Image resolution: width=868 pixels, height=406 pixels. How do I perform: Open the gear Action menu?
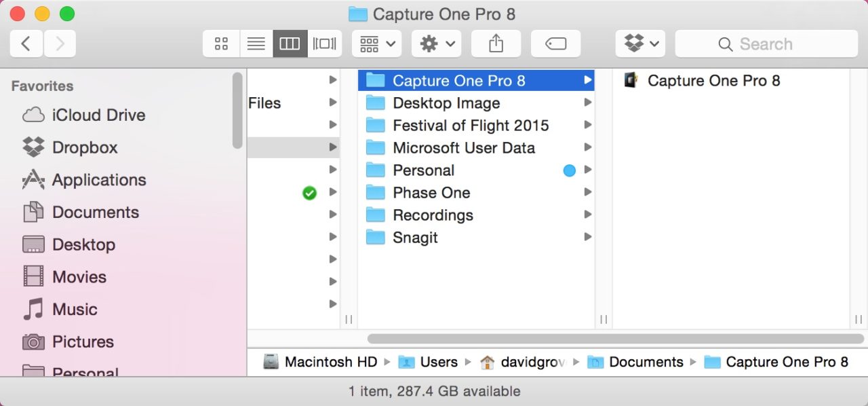tap(437, 44)
